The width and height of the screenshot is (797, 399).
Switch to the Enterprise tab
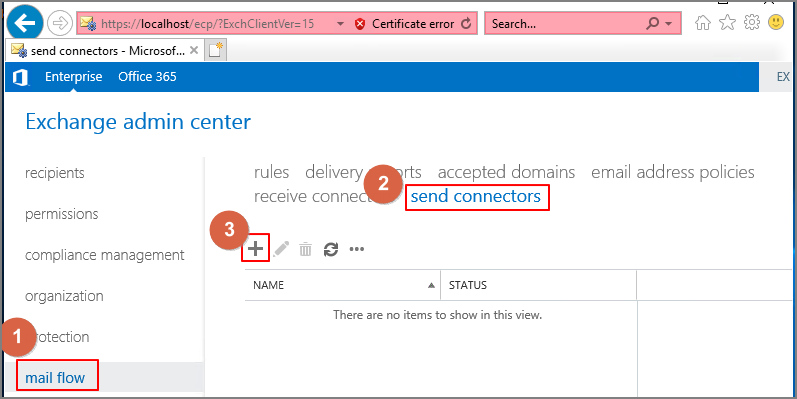pyautogui.click(x=74, y=77)
